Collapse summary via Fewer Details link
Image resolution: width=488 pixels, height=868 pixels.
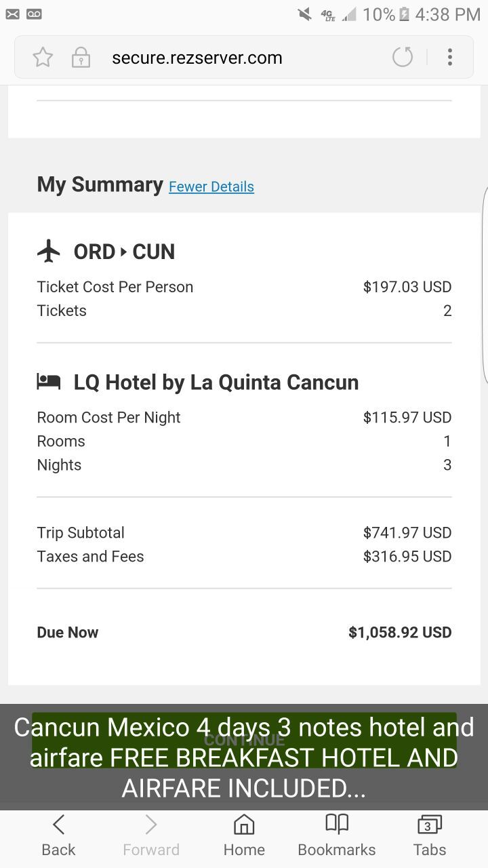(211, 186)
